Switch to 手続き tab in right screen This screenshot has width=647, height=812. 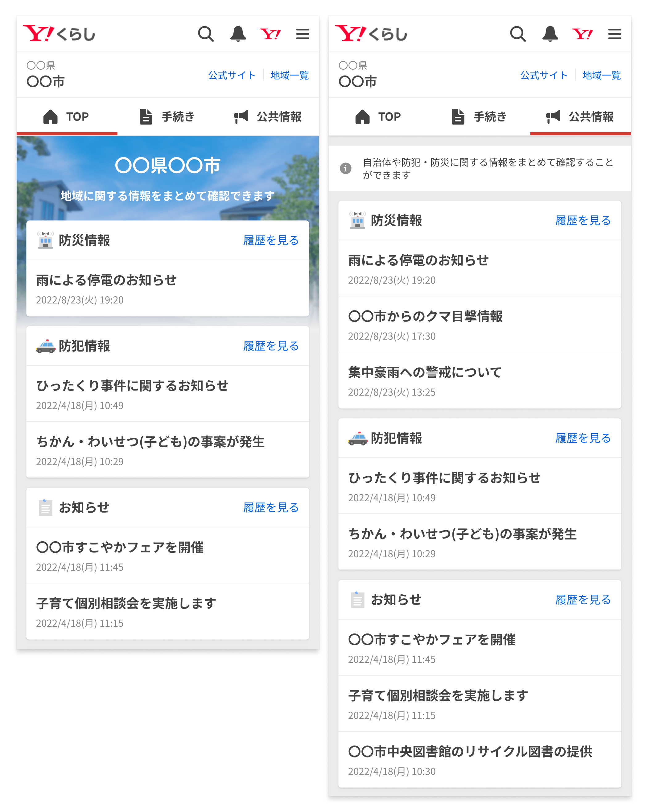480,117
